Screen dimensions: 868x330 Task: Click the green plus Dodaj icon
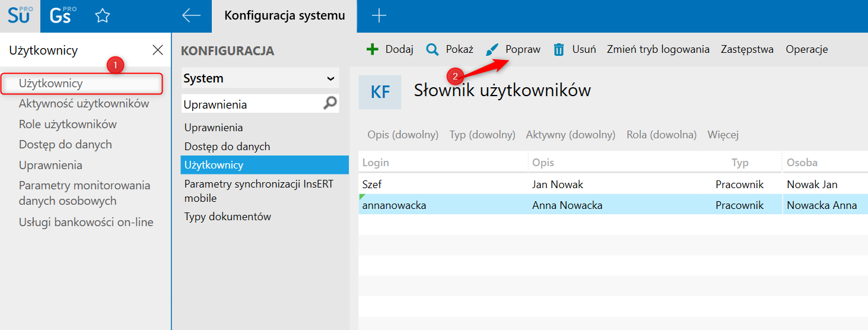tap(372, 49)
